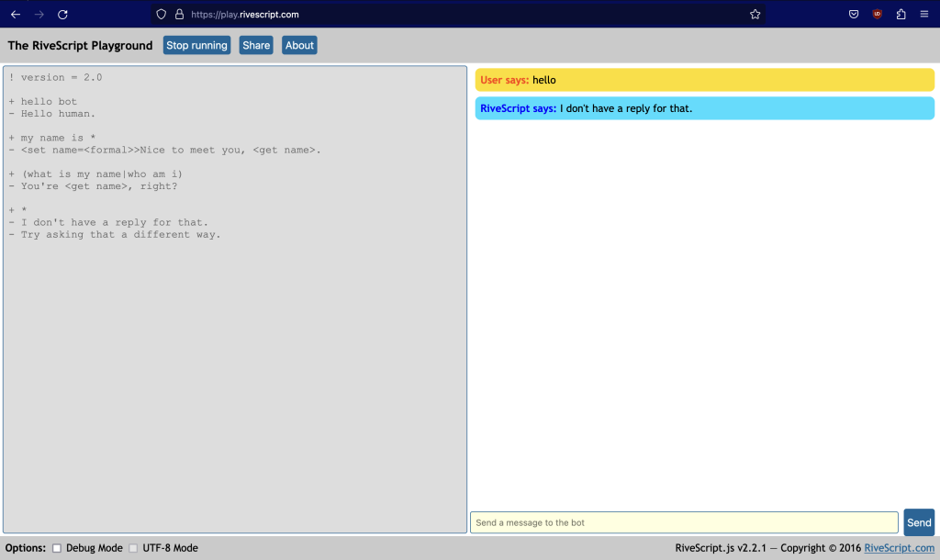This screenshot has height=560, width=940.
Task: Open the browser extensions puzzle icon
Action: pos(901,15)
